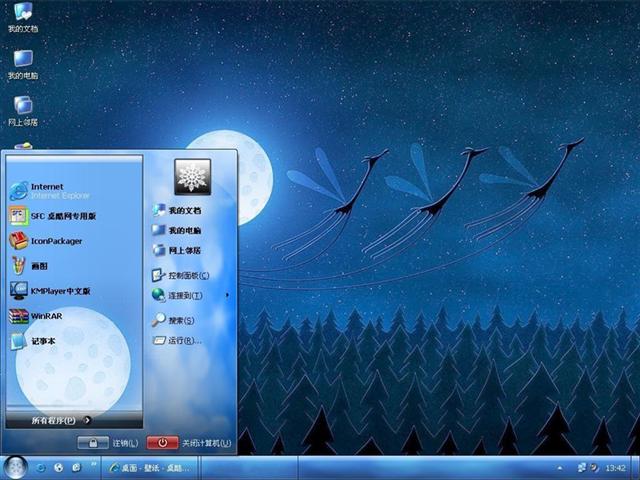Screen dimensions: 640x480
Task: Switch to 桌面 - 壁纸 taskbar window
Action: pos(149,468)
